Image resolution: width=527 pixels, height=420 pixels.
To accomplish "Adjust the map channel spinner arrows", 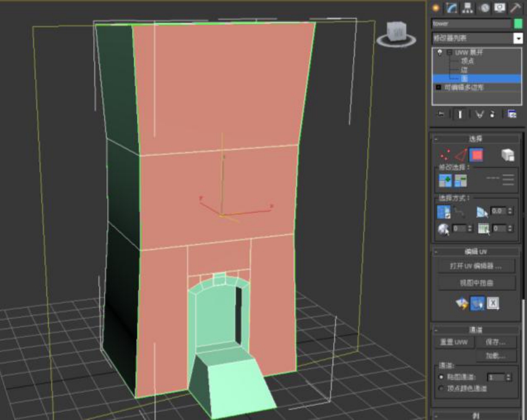I will tap(508, 377).
